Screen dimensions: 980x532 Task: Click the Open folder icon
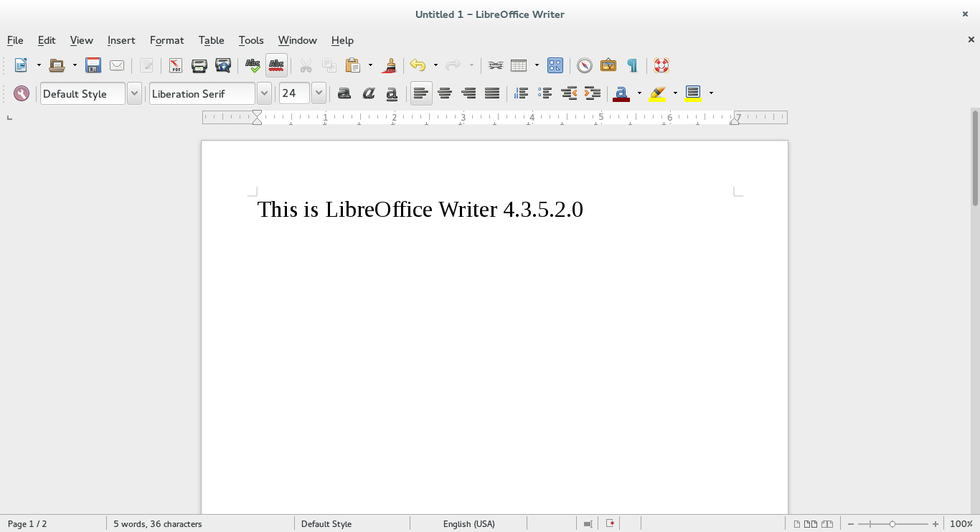click(57, 65)
